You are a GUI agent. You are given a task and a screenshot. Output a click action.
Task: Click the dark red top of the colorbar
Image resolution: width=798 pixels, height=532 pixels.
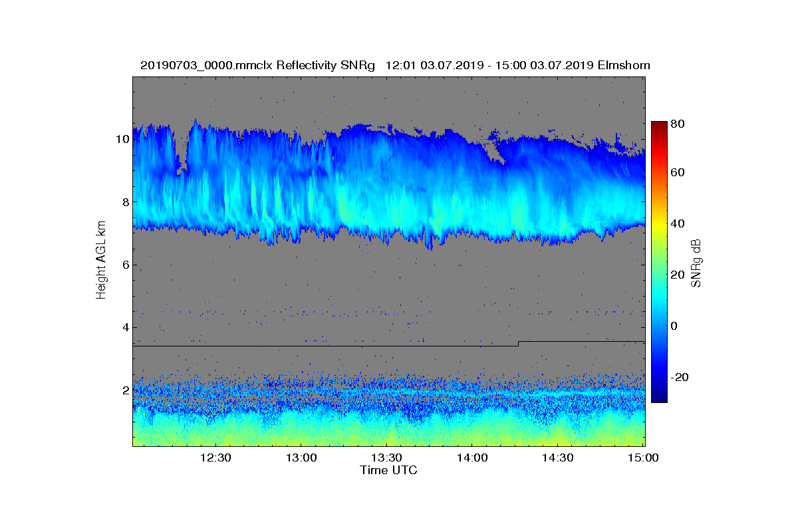click(x=658, y=125)
